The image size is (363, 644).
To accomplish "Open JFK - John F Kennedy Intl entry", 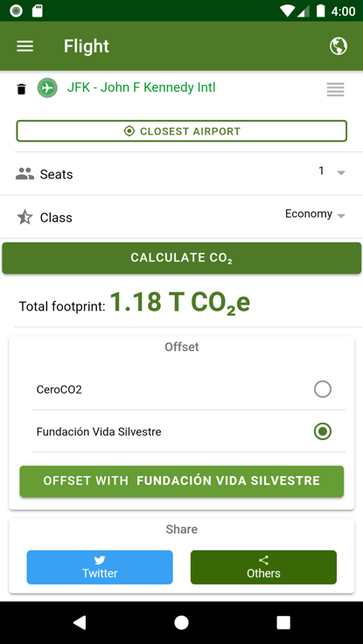I will pos(141,87).
